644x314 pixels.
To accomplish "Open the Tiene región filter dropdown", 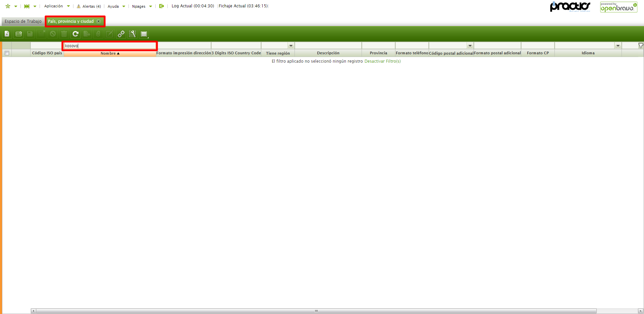I will pos(291,46).
